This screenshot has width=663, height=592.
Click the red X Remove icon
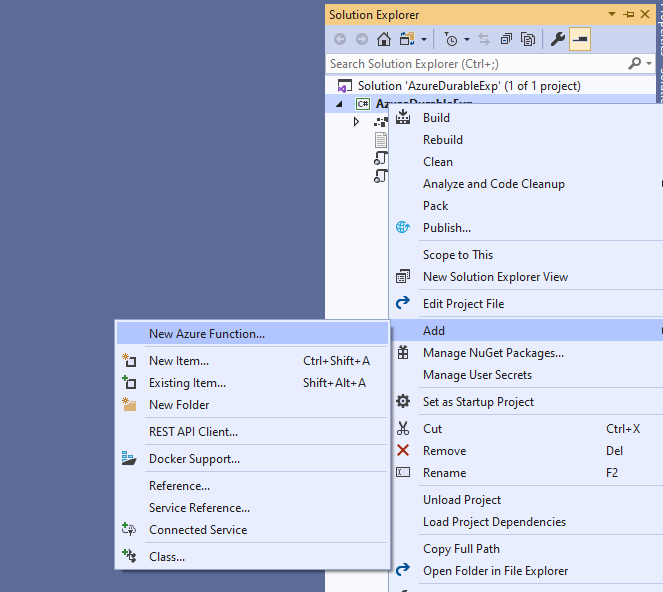point(403,450)
